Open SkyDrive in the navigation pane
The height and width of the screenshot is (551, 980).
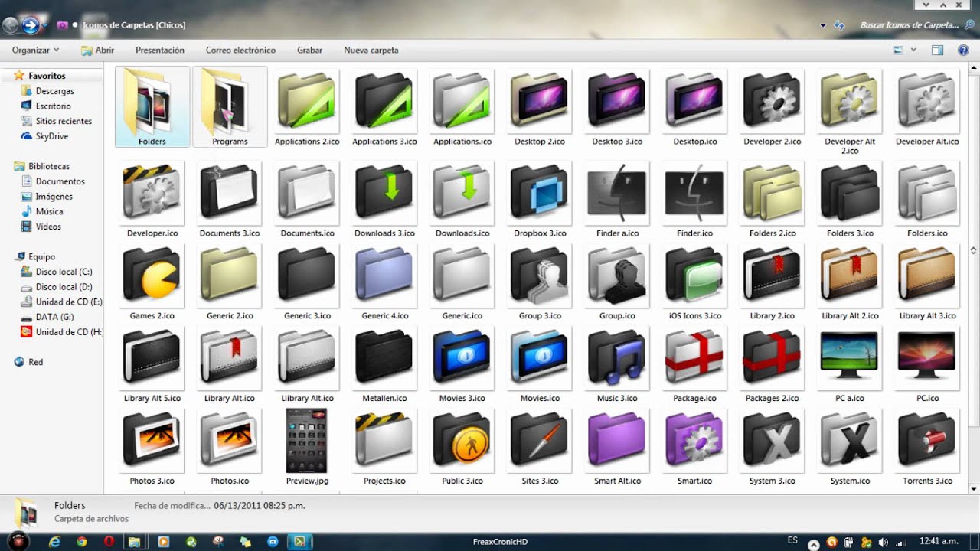point(51,136)
